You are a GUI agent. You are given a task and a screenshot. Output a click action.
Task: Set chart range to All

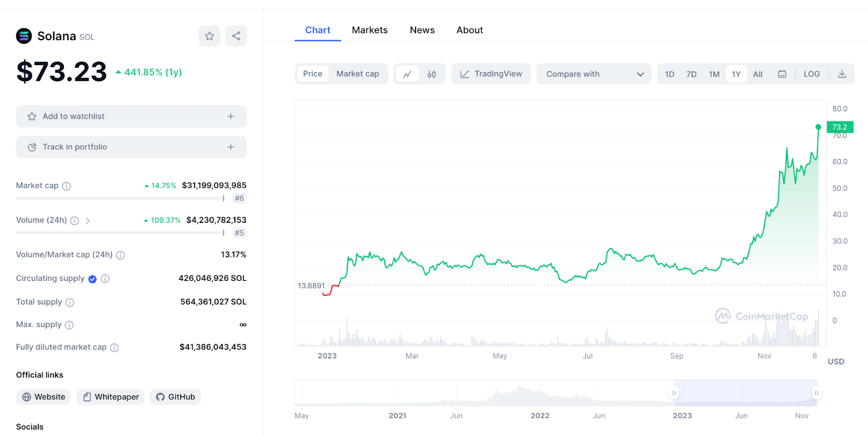pos(758,74)
